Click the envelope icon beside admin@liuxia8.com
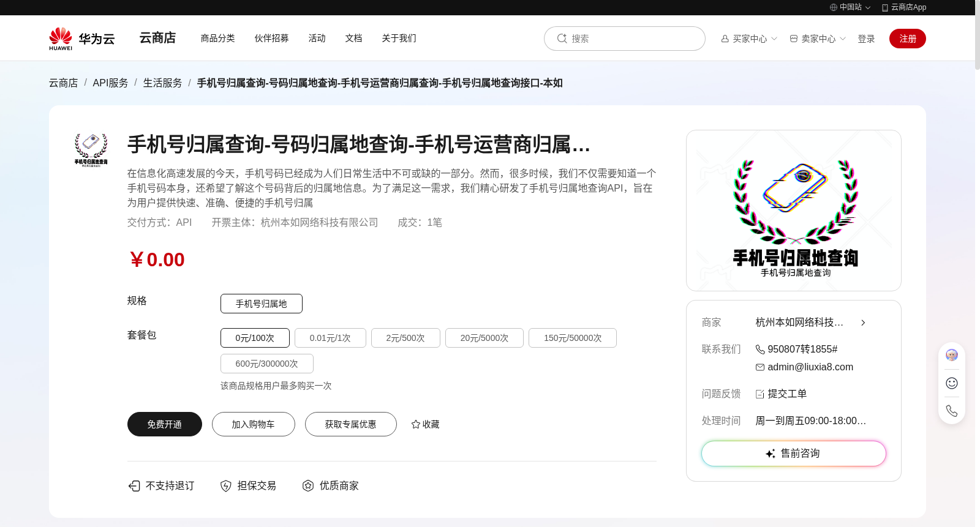 pos(760,367)
